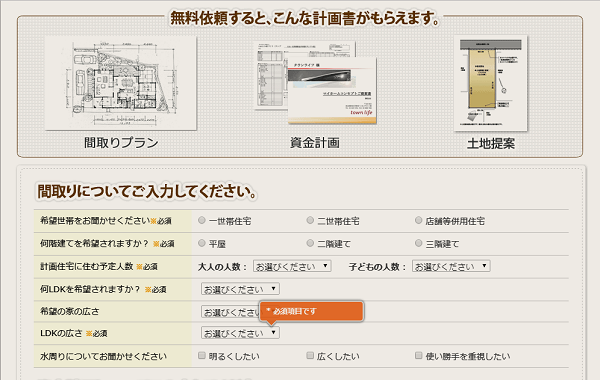Open the 大人の人数 dropdown
The image size is (600, 380).
(x=292, y=266)
